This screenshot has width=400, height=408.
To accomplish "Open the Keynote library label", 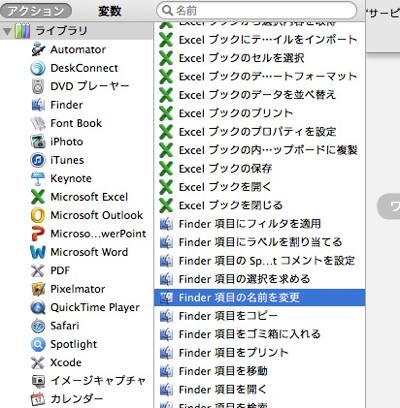I will (71, 179).
